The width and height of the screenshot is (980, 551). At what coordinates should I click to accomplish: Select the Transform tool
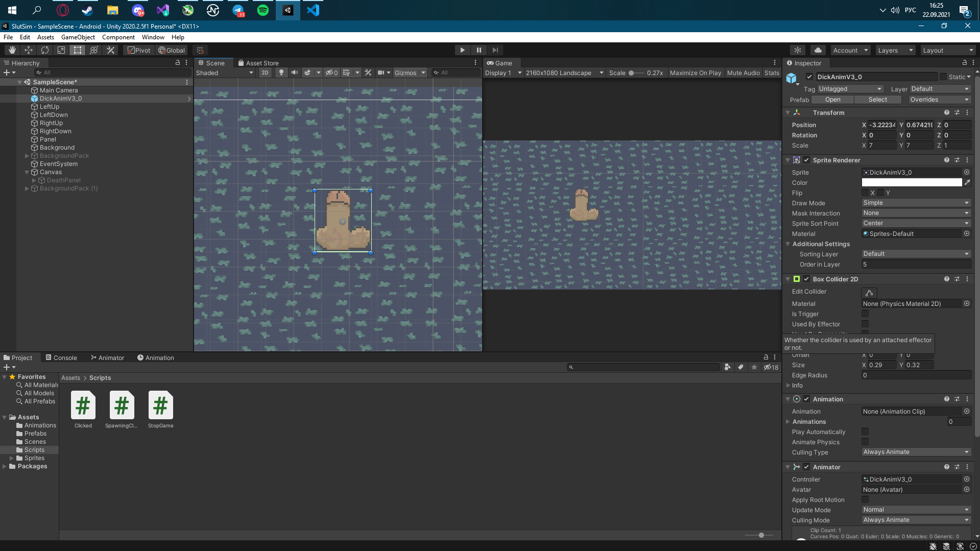(94, 50)
